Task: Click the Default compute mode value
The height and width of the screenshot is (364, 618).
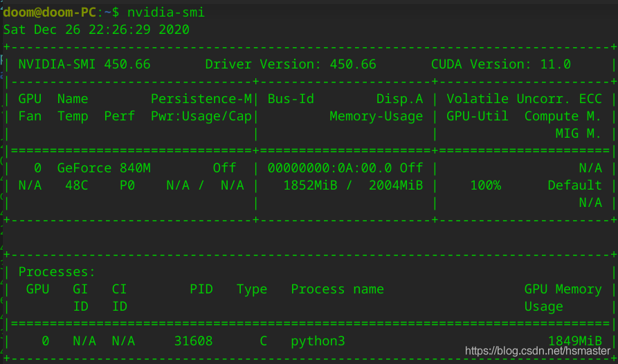Action: [574, 185]
